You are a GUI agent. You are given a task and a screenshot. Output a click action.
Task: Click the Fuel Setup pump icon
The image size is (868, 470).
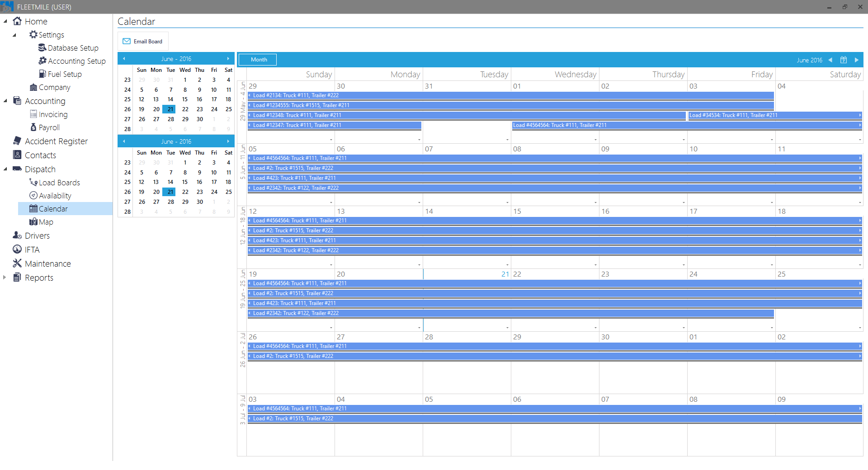coord(42,74)
